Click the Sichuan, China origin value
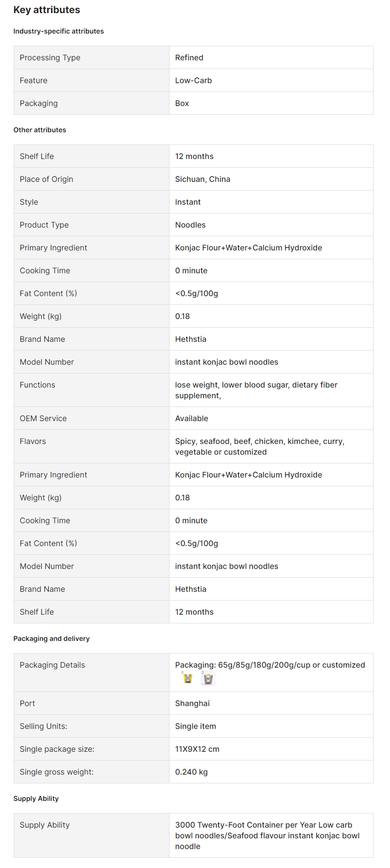390x868 pixels. point(203,179)
